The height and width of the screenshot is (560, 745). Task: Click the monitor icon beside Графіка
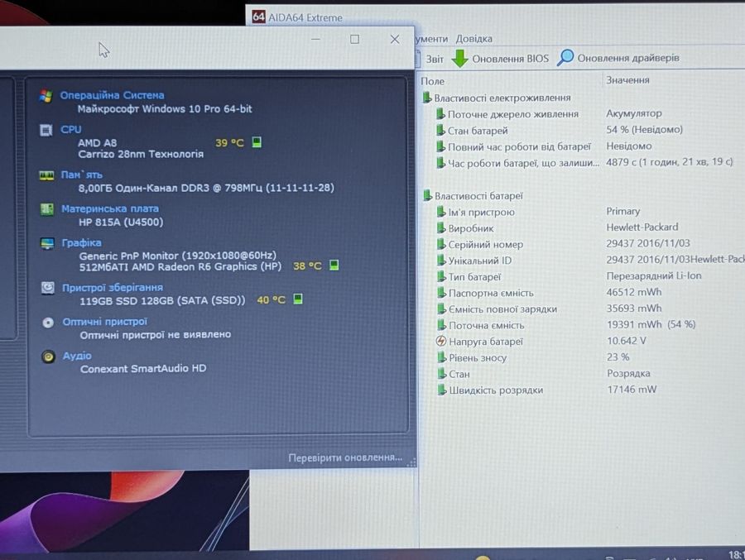47,243
